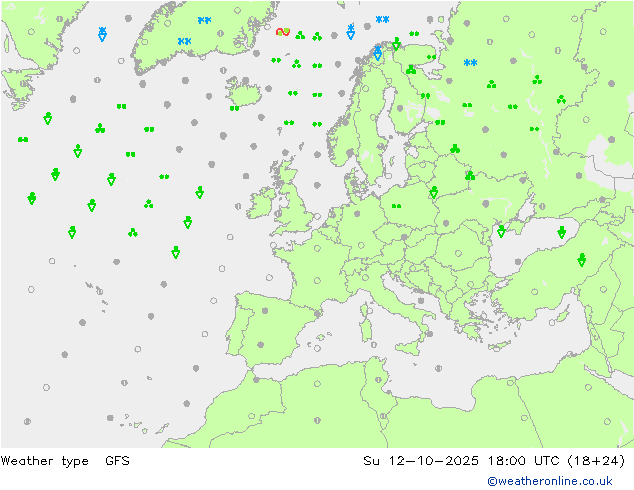
Task: Click the cloud dot over Germany
Action: coord(357,214)
